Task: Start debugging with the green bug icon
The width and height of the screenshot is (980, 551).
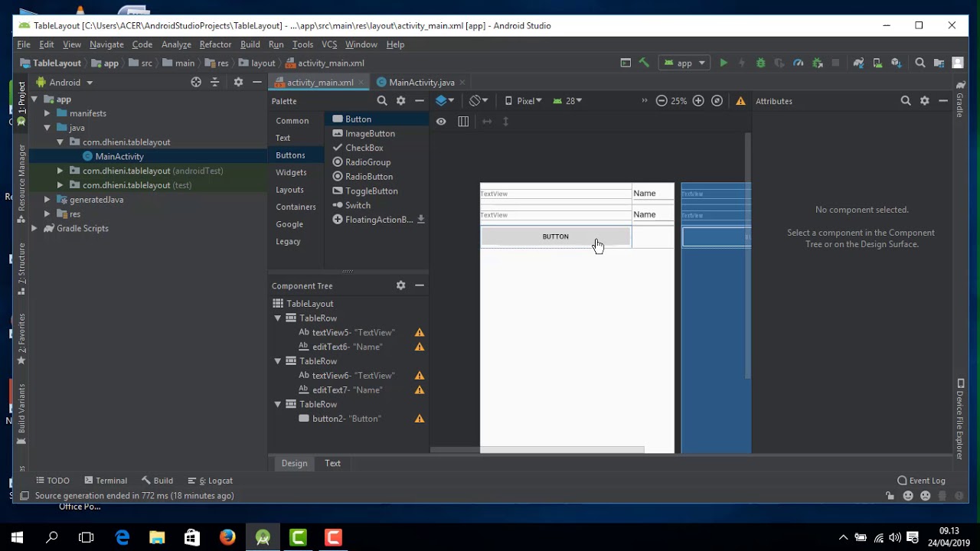Action: [760, 64]
